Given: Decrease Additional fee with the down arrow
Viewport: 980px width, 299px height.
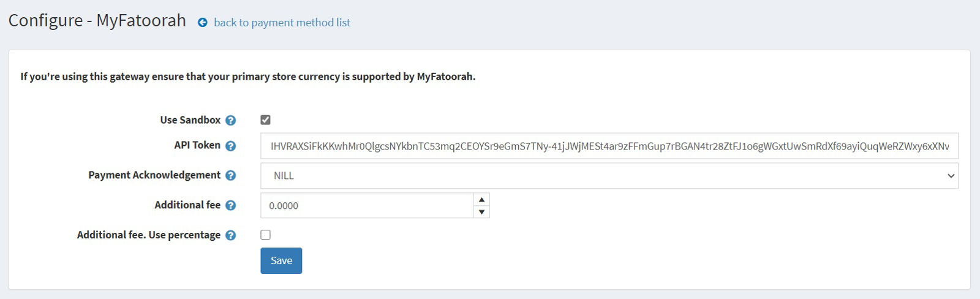Looking at the screenshot, I should point(482,212).
